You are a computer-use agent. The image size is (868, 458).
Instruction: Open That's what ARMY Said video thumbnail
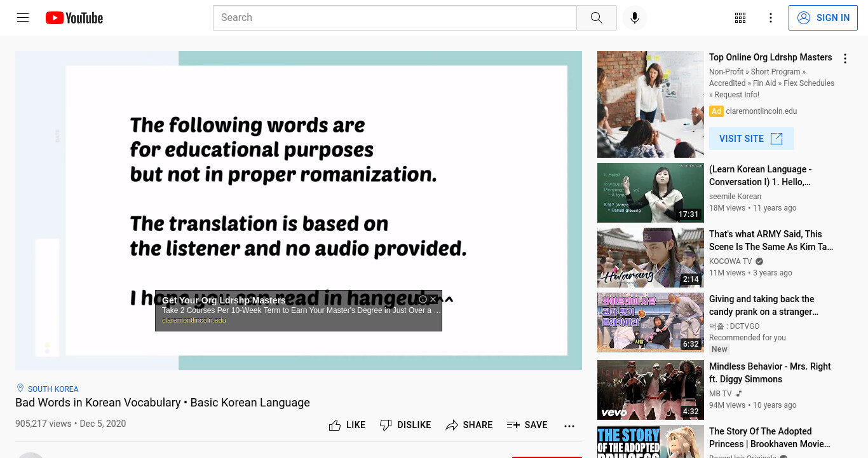(651, 258)
